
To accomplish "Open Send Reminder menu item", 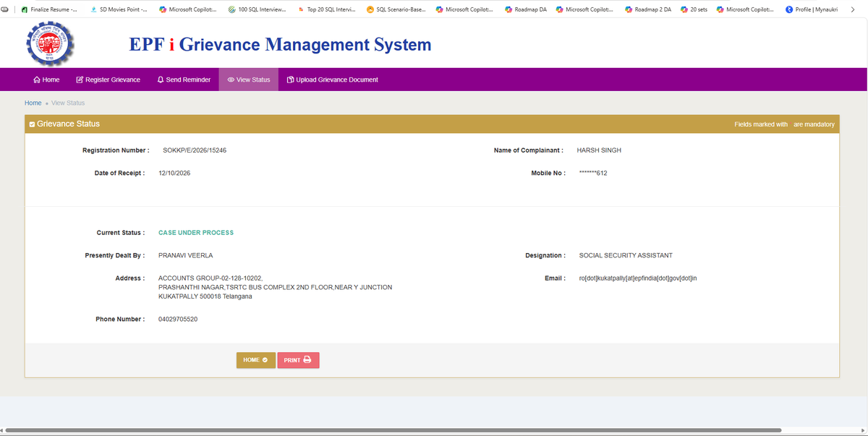I will [x=184, y=80].
